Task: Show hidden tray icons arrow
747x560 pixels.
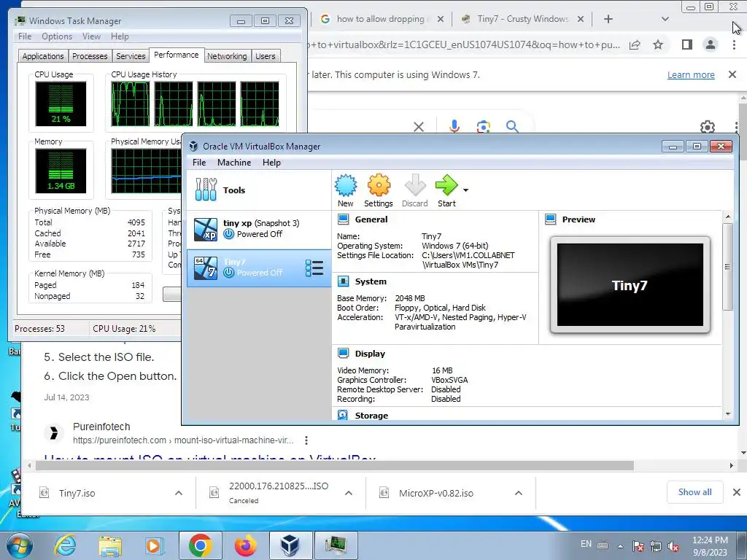Action: tap(620, 546)
